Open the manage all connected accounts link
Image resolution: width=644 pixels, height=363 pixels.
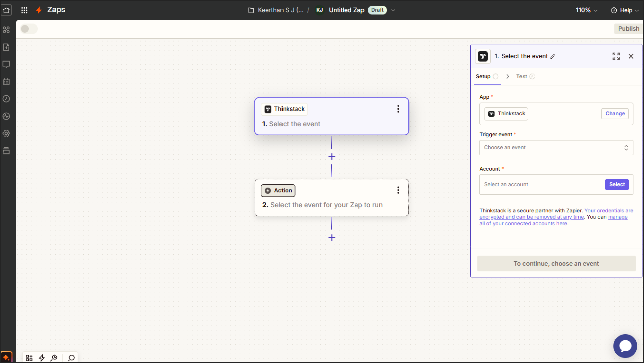tap(553, 220)
